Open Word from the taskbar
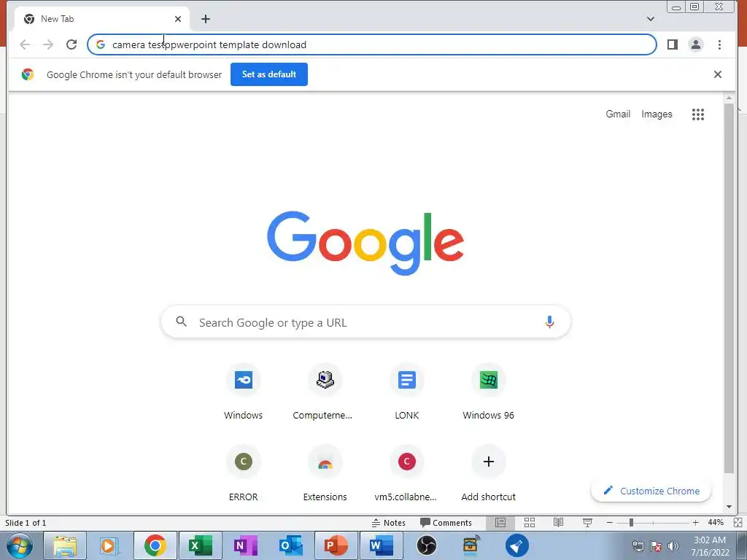Viewport: 747px width, 560px height. pyautogui.click(x=381, y=545)
